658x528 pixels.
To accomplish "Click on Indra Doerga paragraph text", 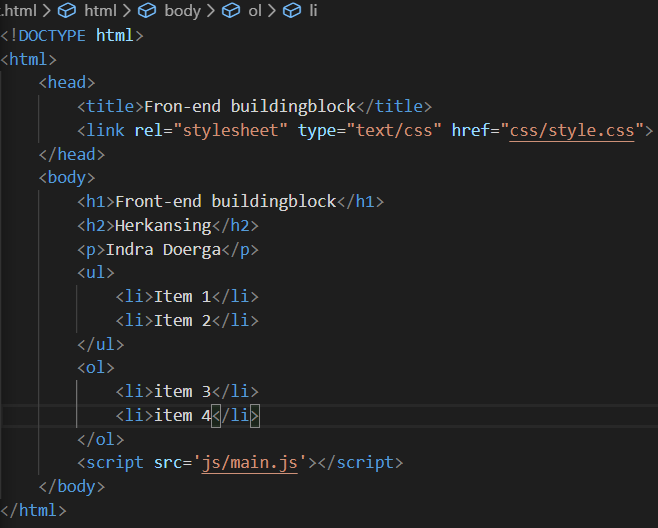I will pyautogui.click(x=163, y=250).
